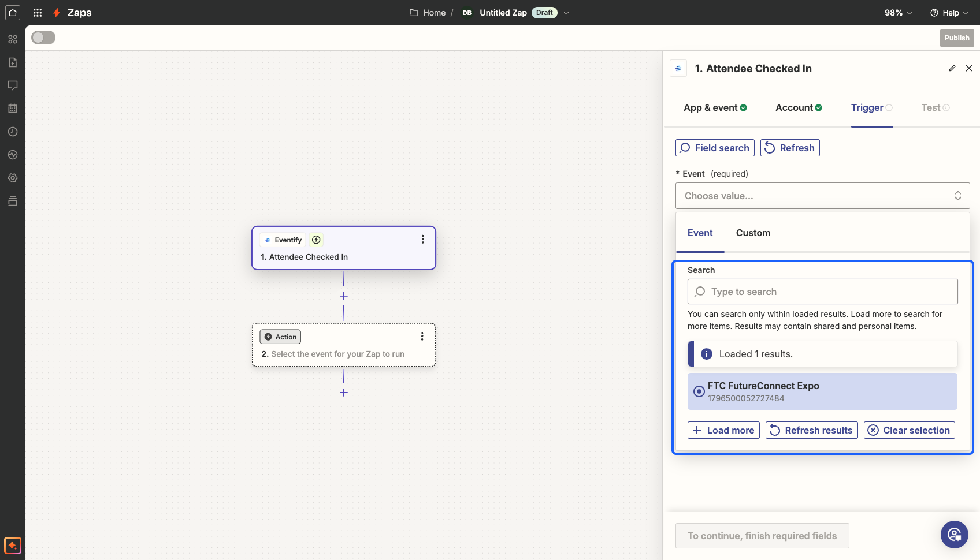Open the sidebar settings gear icon
The image size is (980, 560).
click(13, 178)
